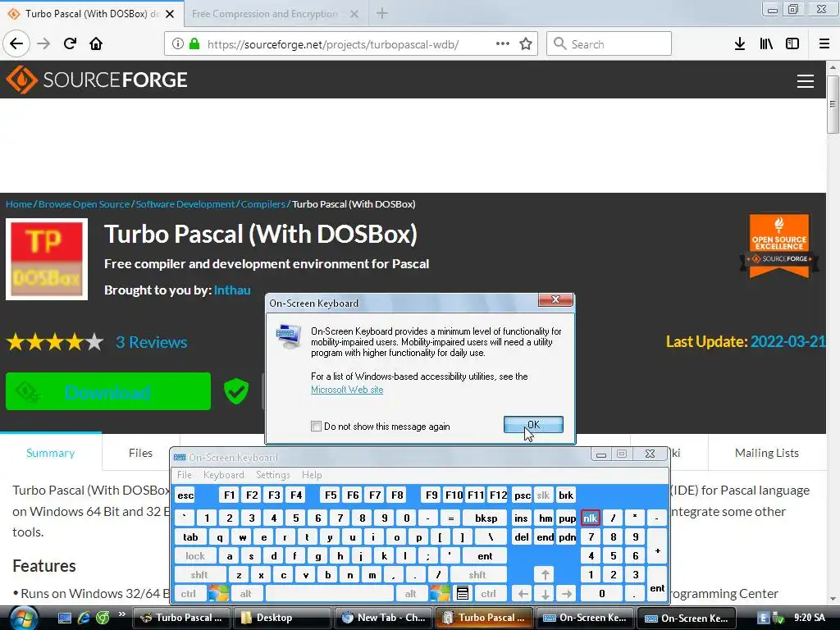Click the left arrow key on keyboard
This screenshot has height=630, width=840.
coord(523,594)
